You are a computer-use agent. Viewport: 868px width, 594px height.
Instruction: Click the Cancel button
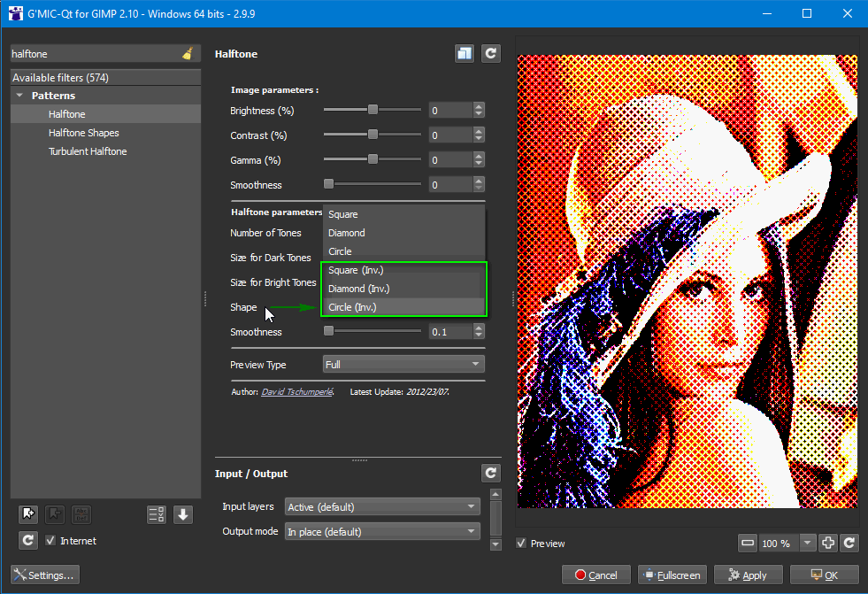596,575
